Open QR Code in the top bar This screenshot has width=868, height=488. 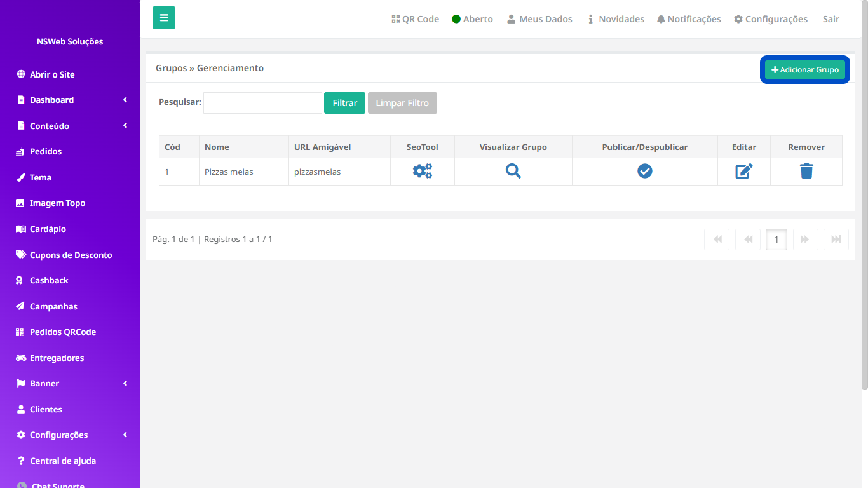pos(416,19)
